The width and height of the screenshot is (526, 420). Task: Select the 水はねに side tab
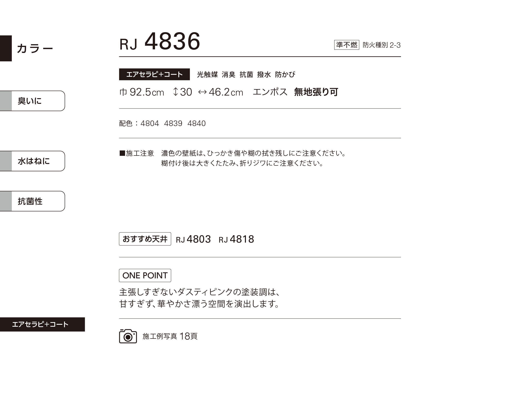32,161
